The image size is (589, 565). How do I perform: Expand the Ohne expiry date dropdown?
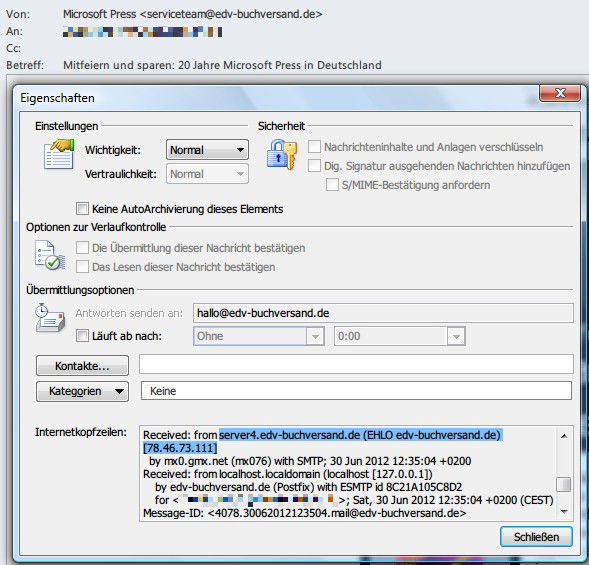(x=259, y=336)
